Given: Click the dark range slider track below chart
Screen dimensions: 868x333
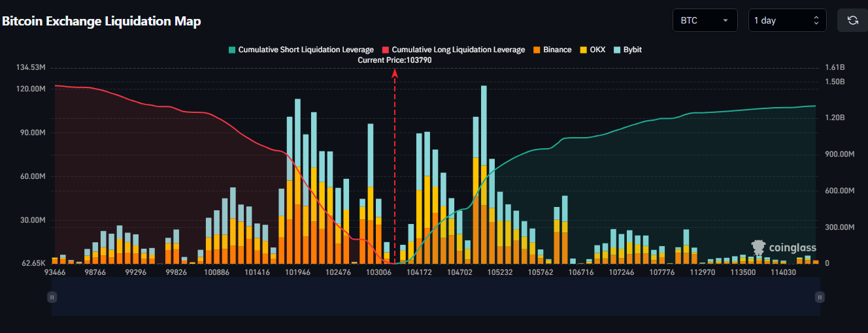Looking at the screenshot, I should point(435,297).
